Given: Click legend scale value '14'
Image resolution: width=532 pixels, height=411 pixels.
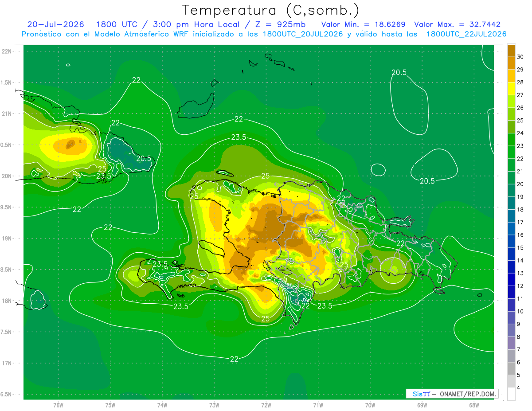Looking at the screenshot, I should [520, 260].
